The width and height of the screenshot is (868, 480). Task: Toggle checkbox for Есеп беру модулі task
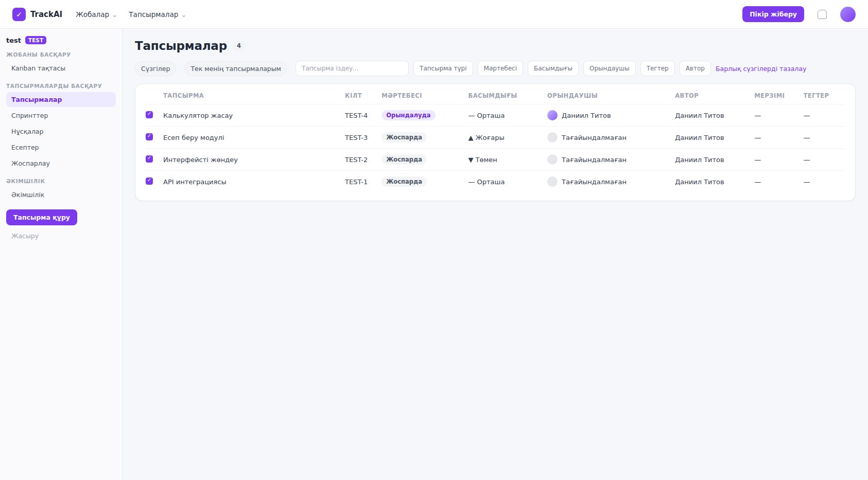click(149, 137)
